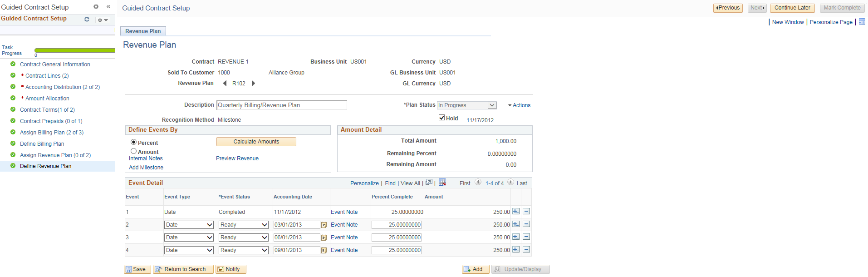Collapse the sidebar with the double-chevron icon
The image size is (868, 277).
[x=108, y=6]
